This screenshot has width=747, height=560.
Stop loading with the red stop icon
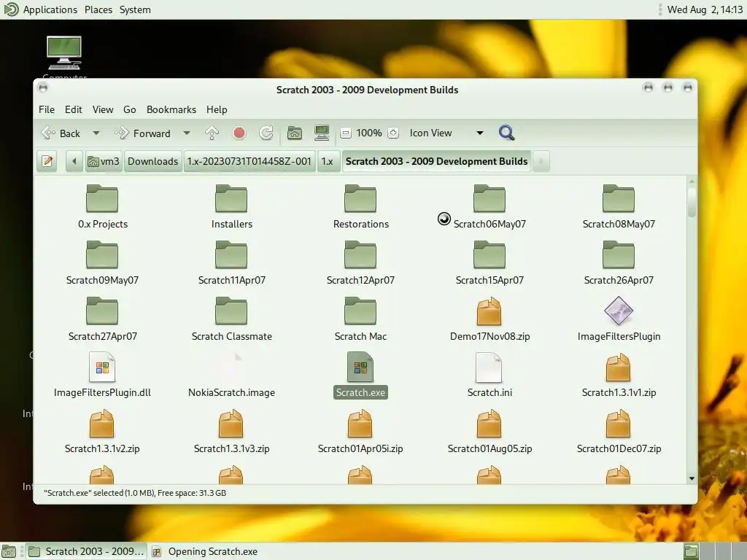[239, 133]
